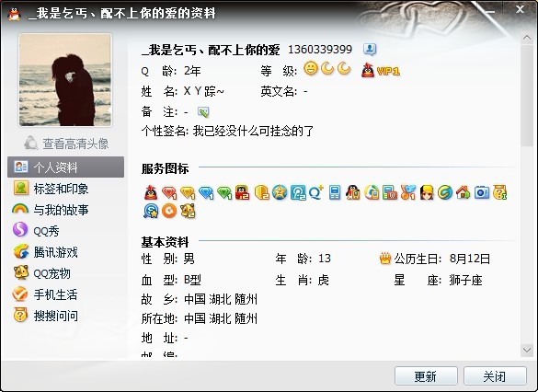538x392 pixels.
Task: Open the 手机生活 tab
Action: (x=65, y=294)
